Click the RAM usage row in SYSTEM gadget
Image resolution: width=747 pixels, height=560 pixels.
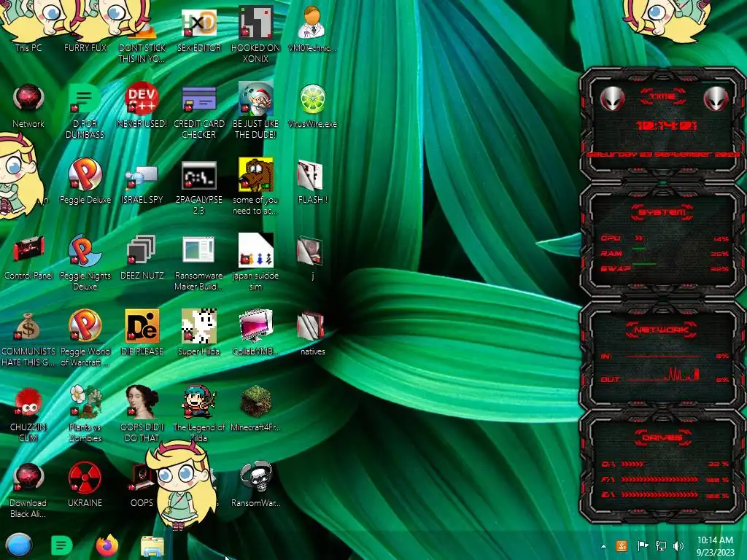665,253
